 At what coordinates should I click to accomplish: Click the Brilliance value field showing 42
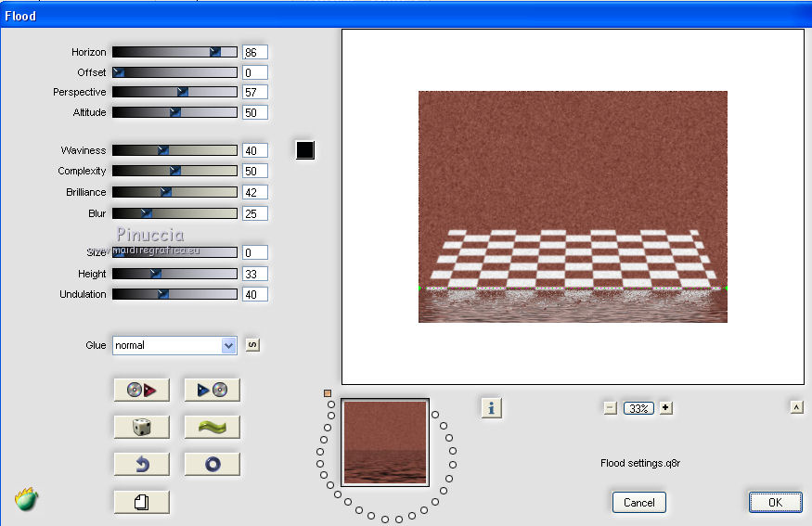tap(255, 192)
